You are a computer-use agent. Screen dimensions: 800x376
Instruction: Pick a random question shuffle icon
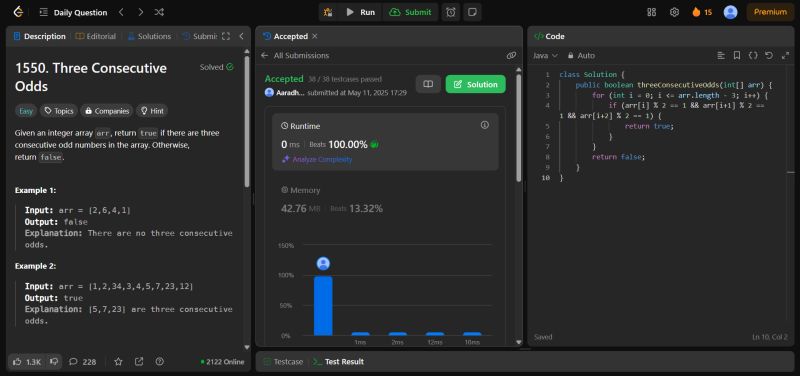[x=159, y=12]
